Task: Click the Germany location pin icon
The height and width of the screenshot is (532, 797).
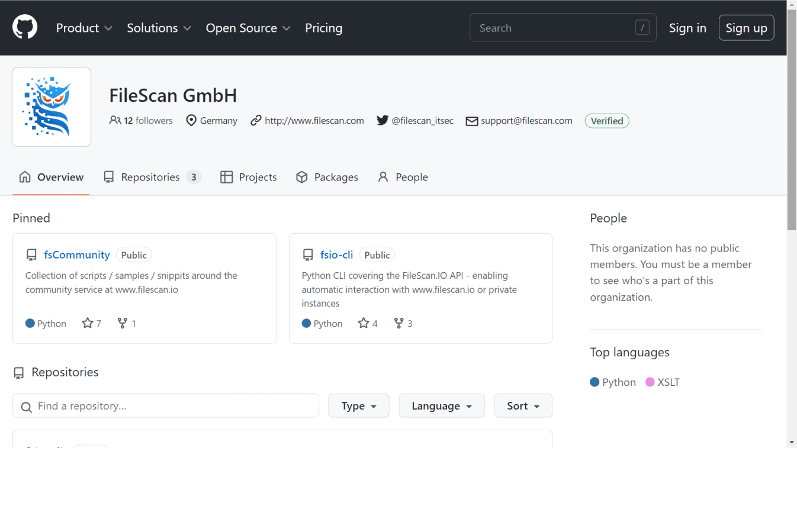Action: [191, 120]
